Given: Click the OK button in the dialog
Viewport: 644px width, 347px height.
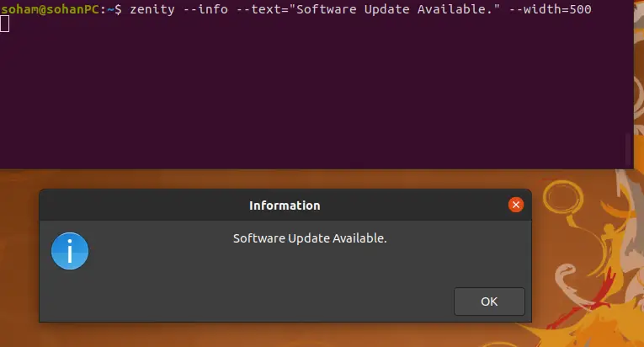Looking at the screenshot, I should tap(489, 302).
